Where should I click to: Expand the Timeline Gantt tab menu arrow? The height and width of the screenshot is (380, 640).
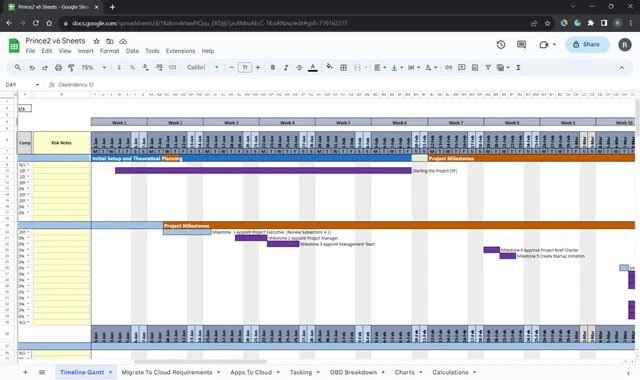110,372
